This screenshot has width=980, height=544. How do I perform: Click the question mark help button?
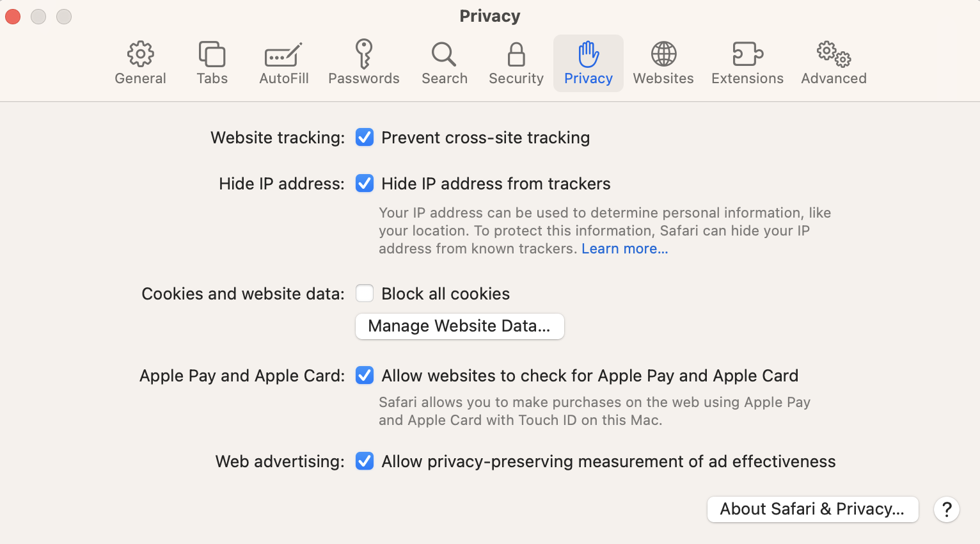click(947, 509)
